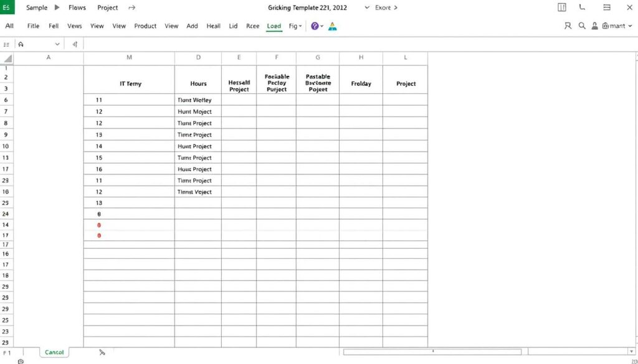
Task: Select the red 0 cell in row 14
Action: click(129, 225)
